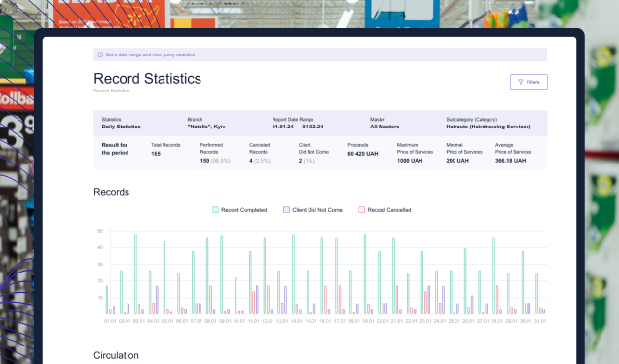Click the 08.01 axis date label
Image resolution: width=619 pixels, height=364 pixels.
point(210,321)
